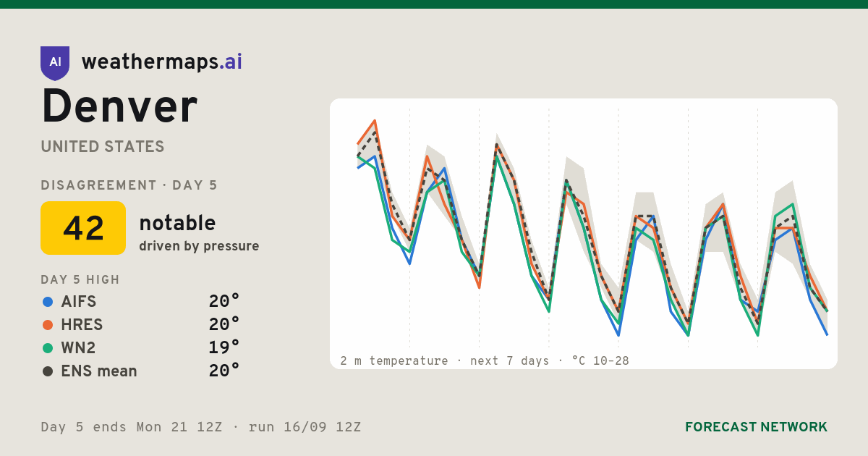This screenshot has height=456, width=868.
Task: Click the temperature chart caption text
Action: [485, 360]
